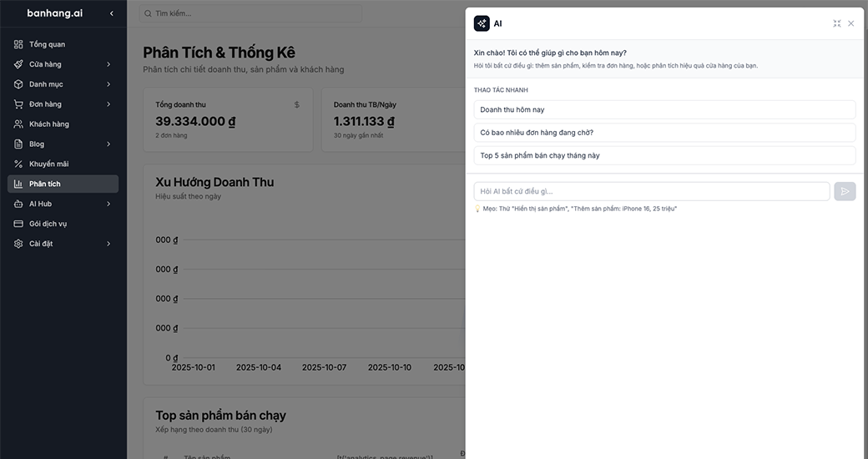Click the AI Hub robot icon
Viewport: 868px width, 459px height.
(x=18, y=204)
